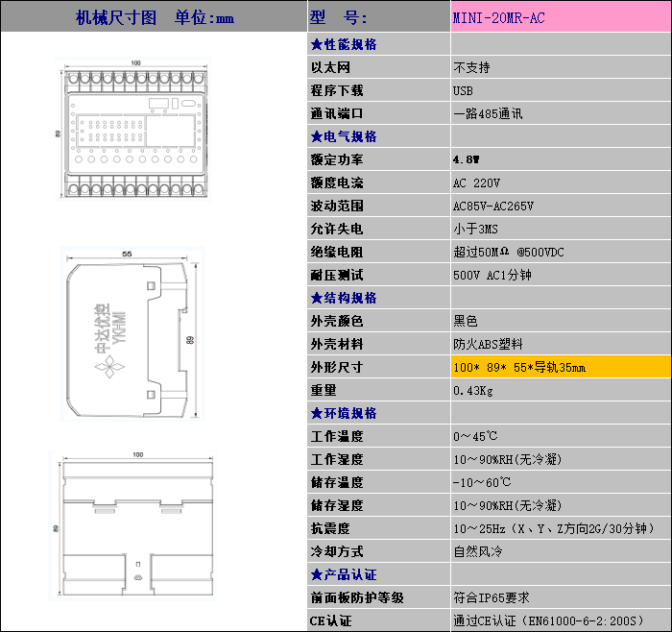Select the value 一路485通讯

(x=488, y=113)
